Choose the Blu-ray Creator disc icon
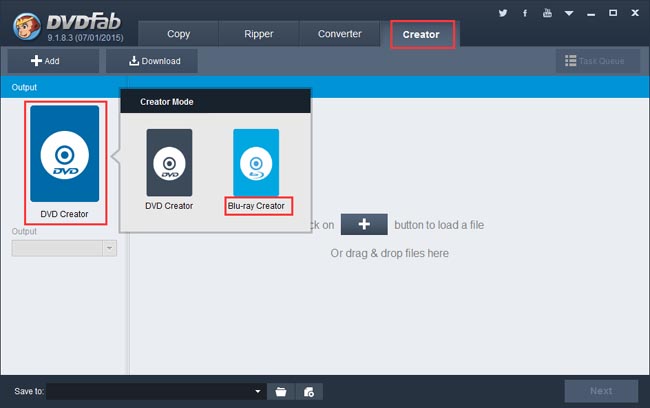This screenshot has height=408, width=650. click(x=256, y=162)
